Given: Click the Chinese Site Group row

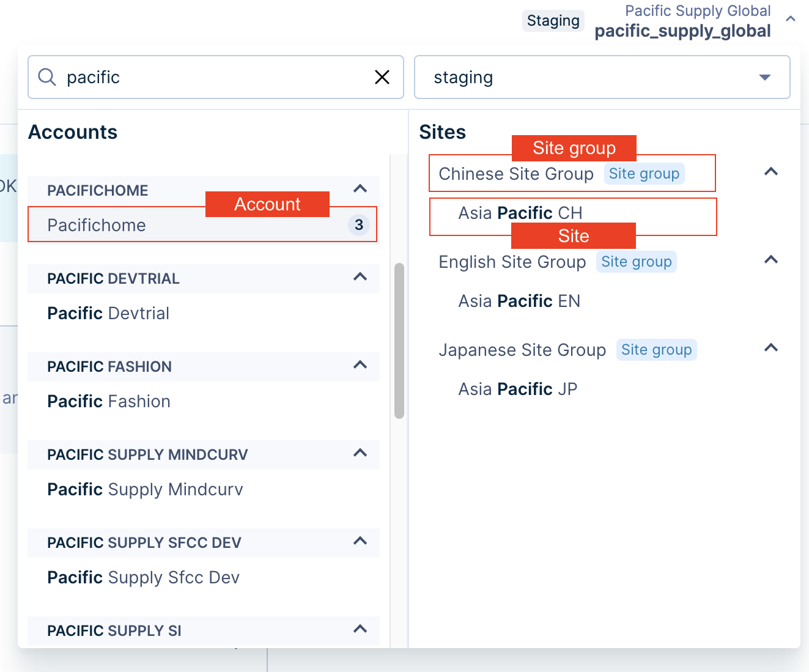Looking at the screenshot, I should pyautogui.click(x=572, y=174).
